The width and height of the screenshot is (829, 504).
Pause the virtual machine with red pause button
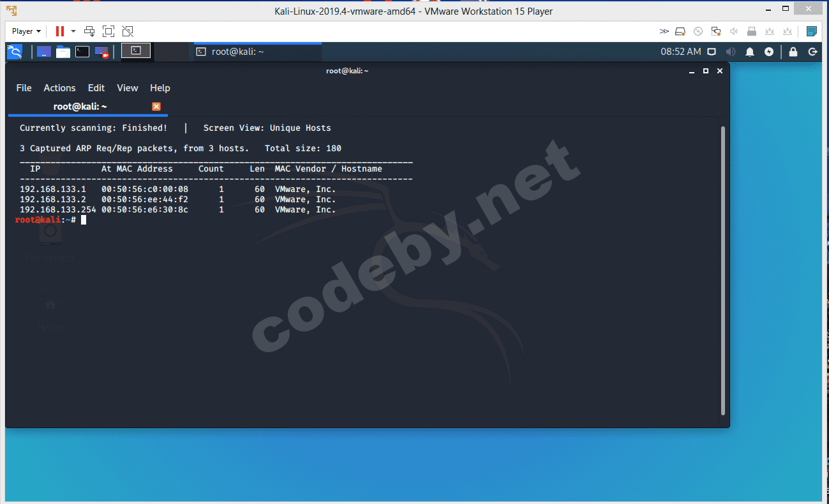click(60, 31)
